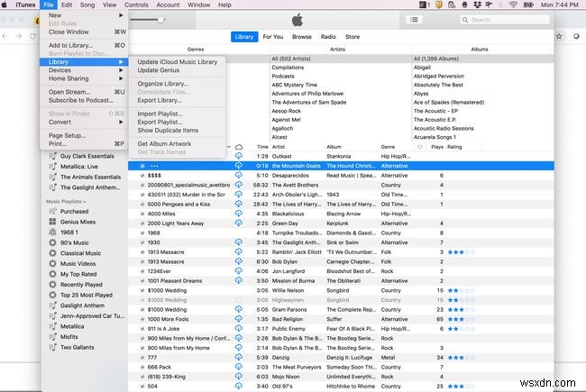This screenshot has height=392, width=586.
Task: Toggle checkbox for 666 Pack
Action: pos(142,367)
